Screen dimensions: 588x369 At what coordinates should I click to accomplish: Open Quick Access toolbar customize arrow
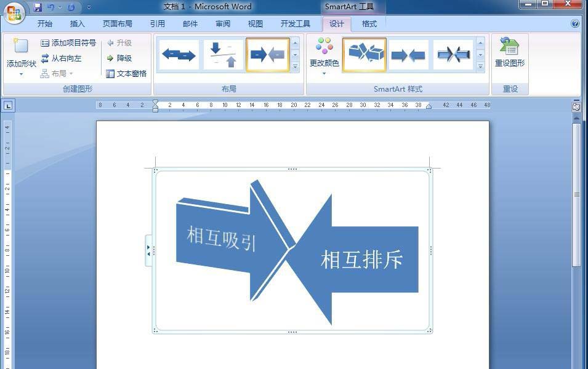coord(89,7)
